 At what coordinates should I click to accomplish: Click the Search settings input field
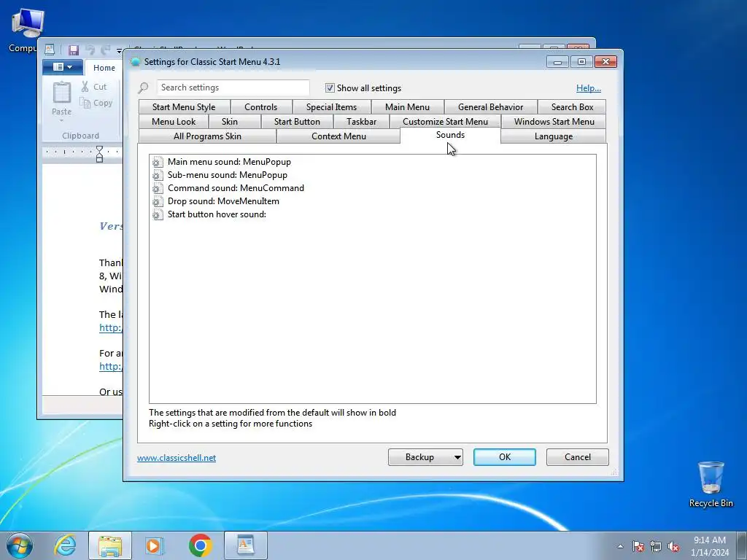point(233,87)
